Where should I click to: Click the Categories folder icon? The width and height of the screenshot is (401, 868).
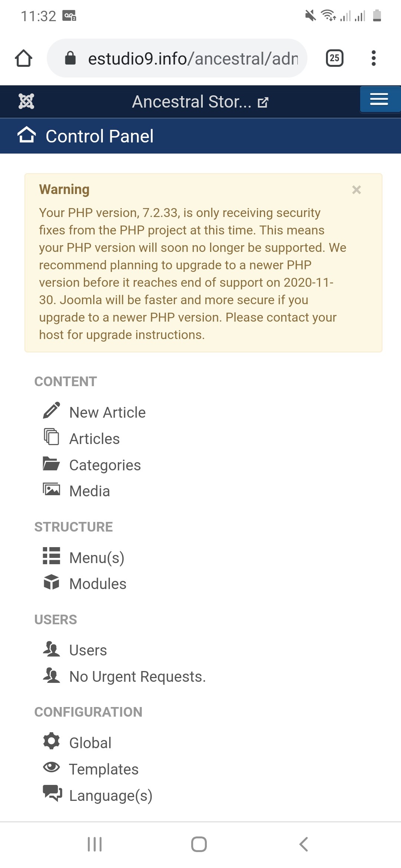tap(51, 463)
